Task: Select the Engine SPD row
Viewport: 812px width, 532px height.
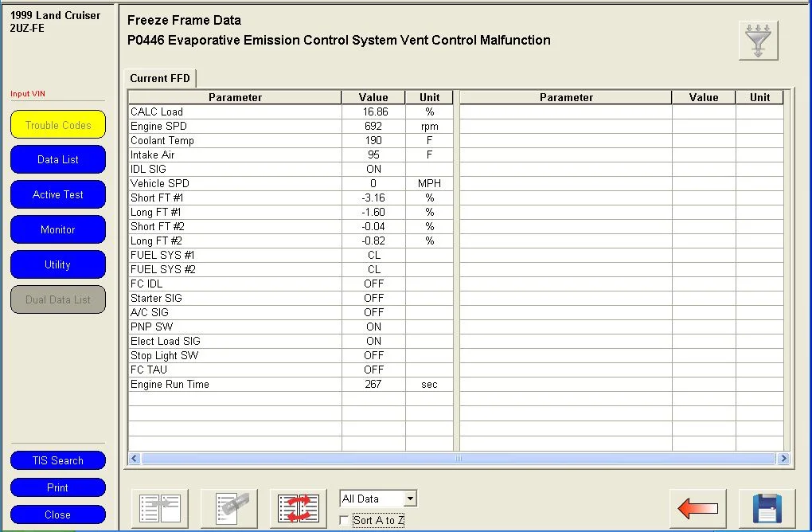Action: 291,127
